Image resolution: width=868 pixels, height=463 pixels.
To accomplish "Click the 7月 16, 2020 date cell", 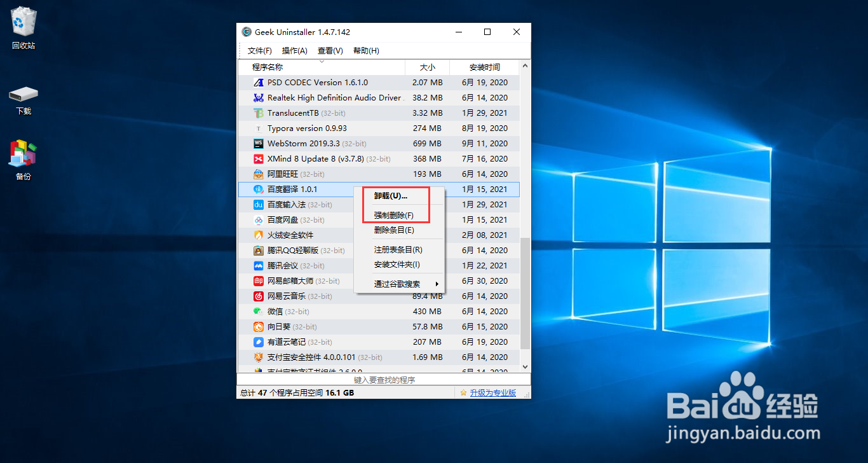I will [x=485, y=159].
